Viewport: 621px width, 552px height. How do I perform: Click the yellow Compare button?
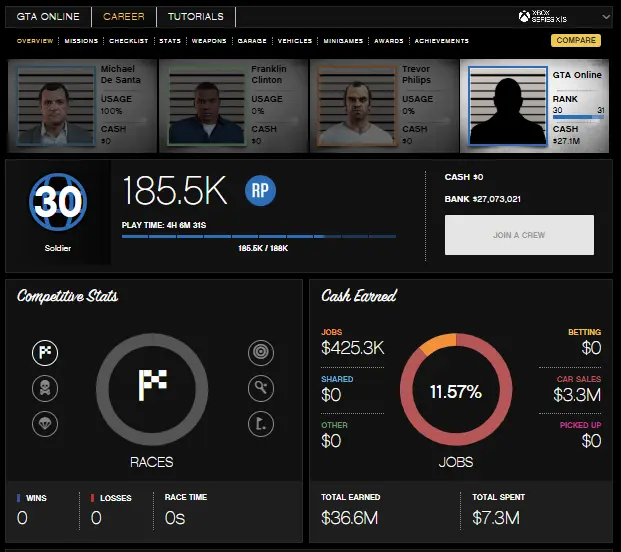pyautogui.click(x=576, y=40)
